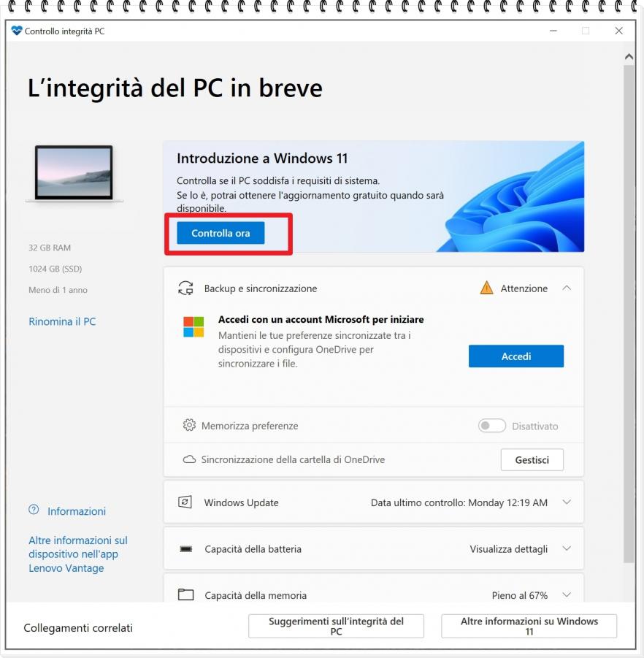Click the laptop thumbnail image

coord(74,173)
